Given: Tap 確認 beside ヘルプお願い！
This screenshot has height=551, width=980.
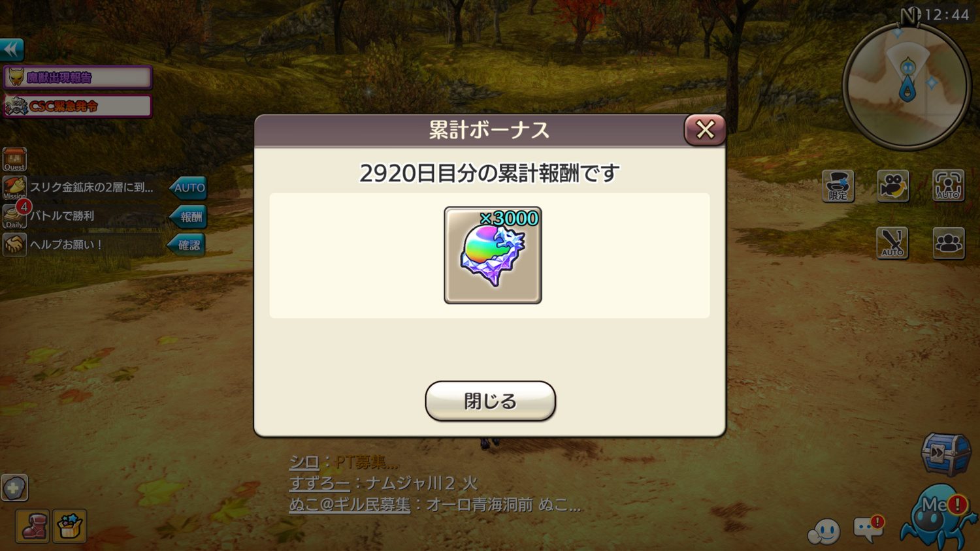Looking at the screenshot, I should (x=187, y=245).
